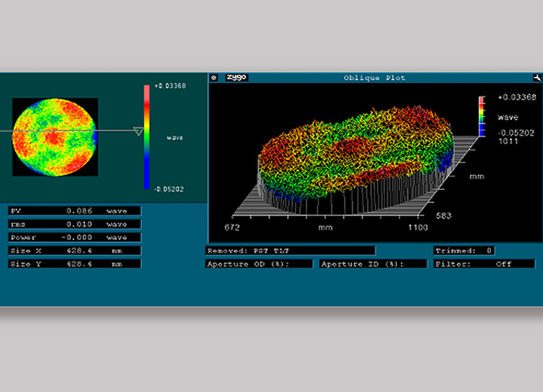Click the oblique plot color legend bar
The height and width of the screenshot is (392, 543).
[482, 117]
